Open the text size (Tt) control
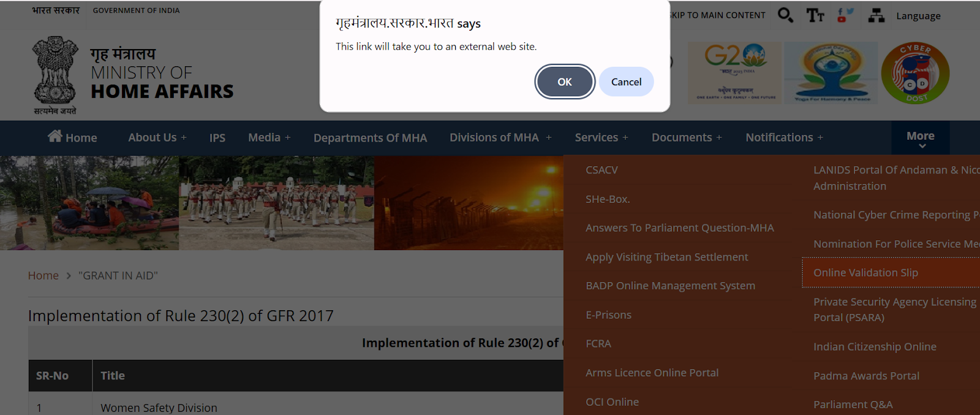 point(815,15)
